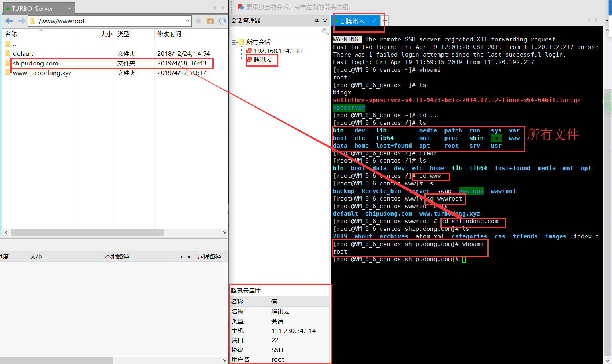Open the terminal tab list dropdown
Viewport: 612px width, 364px height.
pos(606,20)
